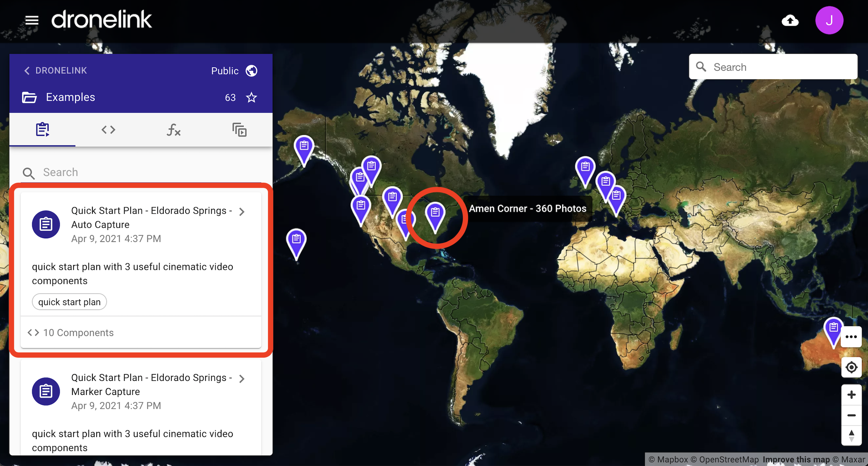
Task: Zoom out on the map
Action: tap(851, 415)
